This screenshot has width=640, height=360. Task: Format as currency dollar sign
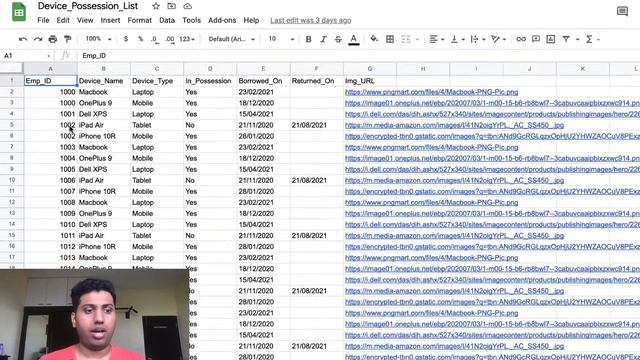point(126,39)
